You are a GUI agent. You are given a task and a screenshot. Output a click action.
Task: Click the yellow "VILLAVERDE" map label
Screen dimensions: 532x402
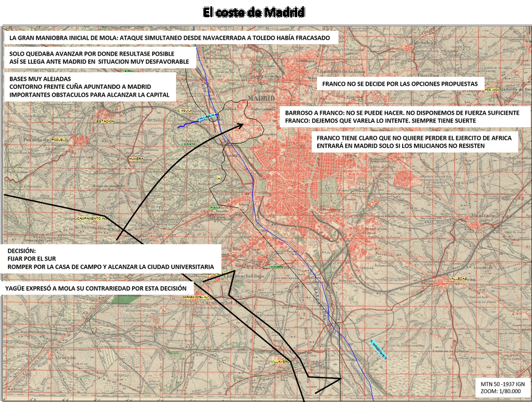[x=281, y=362]
